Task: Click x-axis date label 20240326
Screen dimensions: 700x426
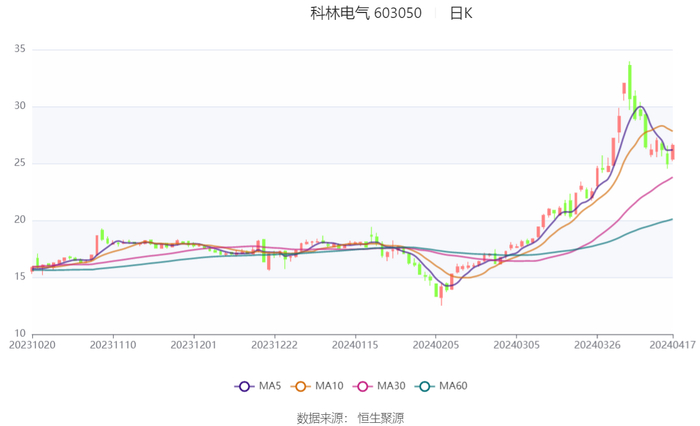Action: pyautogui.click(x=597, y=345)
